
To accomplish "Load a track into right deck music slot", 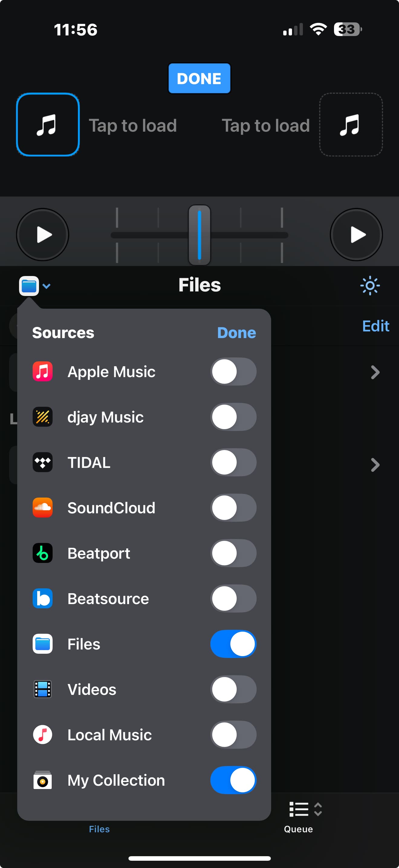I will (x=351, y=125).
